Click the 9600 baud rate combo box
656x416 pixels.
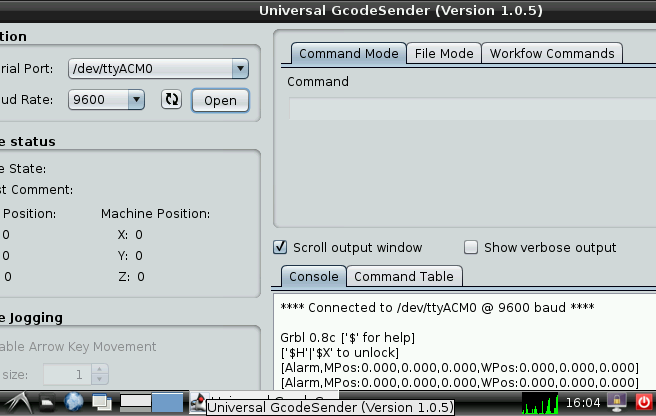coord(106,100)
